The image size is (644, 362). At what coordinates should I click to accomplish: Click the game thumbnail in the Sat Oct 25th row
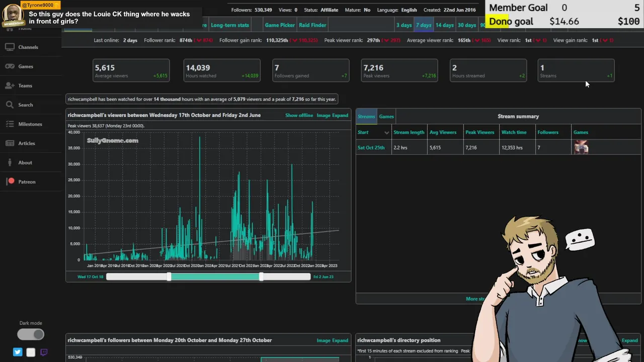pyautogui.click(x=581, y=147)
